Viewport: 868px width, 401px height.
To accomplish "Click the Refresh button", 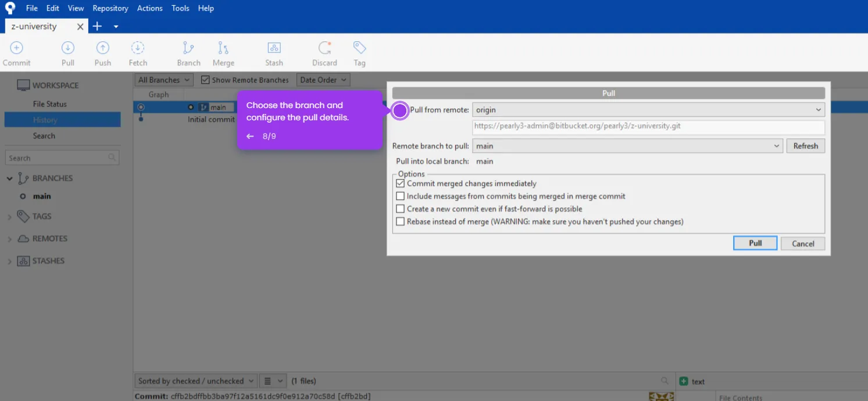I will point(805,146).
